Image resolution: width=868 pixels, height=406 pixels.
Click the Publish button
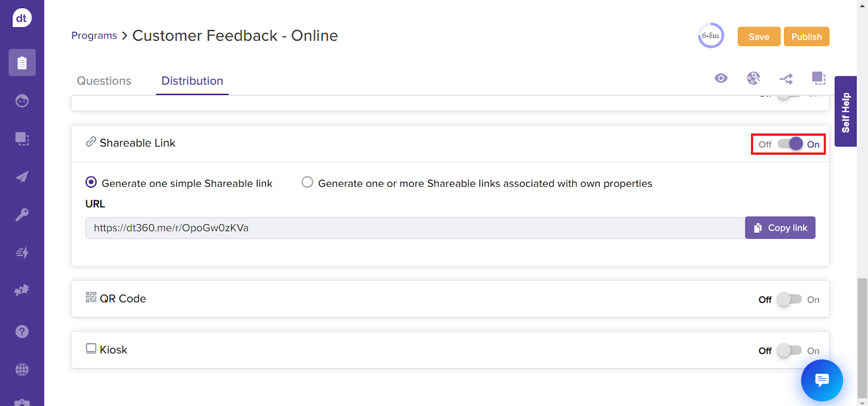click(806, 37)
